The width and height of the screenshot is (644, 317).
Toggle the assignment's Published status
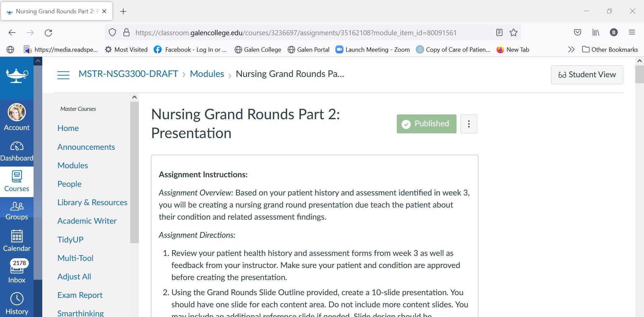coord(426,124)
